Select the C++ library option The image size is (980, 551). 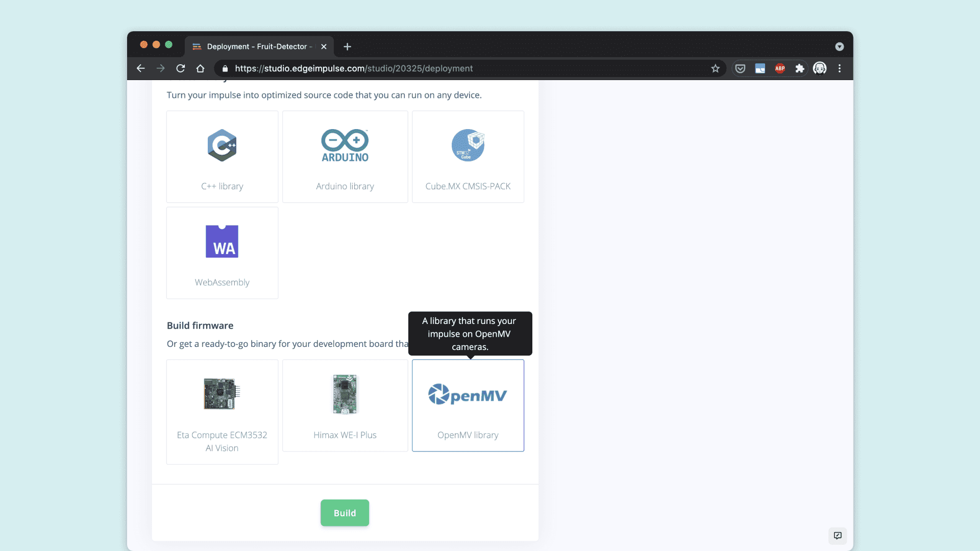click(222, 157)
